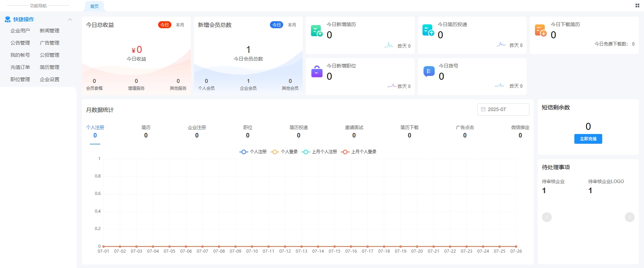Click the 会员套餐 revenue figure
The height and width of the screenshot is (268, 644).
[x=94, y=81]
